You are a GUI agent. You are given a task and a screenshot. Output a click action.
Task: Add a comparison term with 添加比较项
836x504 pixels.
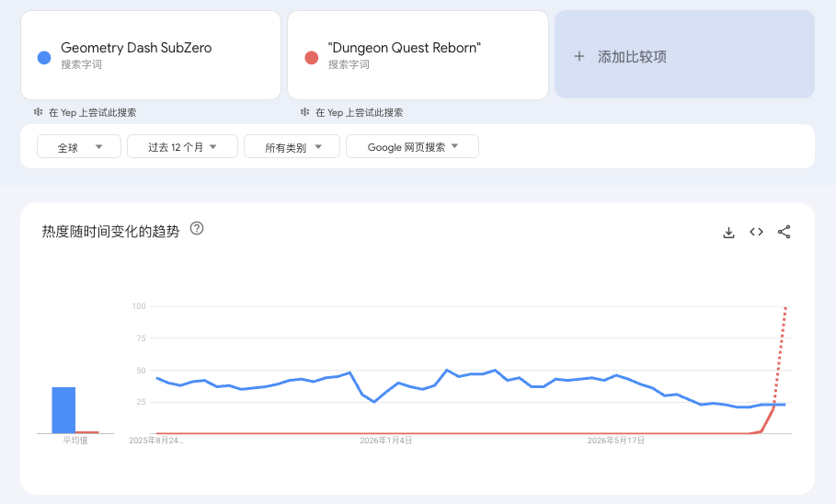(x=684, y=54)
